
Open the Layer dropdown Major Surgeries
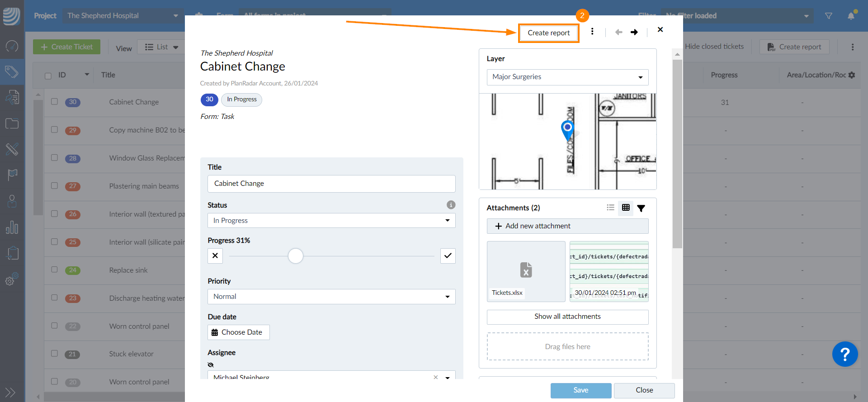pos(567,77)
